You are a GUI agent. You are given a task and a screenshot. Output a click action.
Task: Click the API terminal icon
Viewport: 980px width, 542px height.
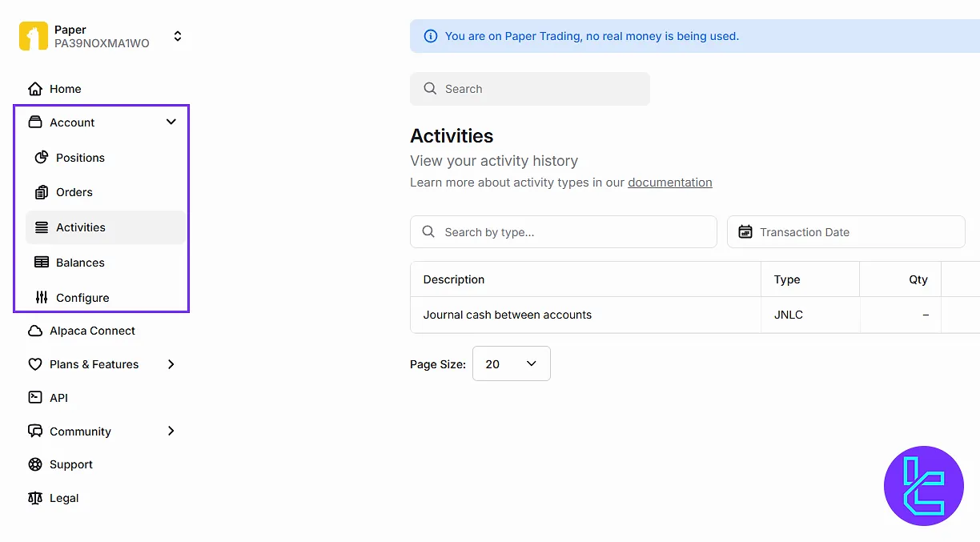coord(35,398)
